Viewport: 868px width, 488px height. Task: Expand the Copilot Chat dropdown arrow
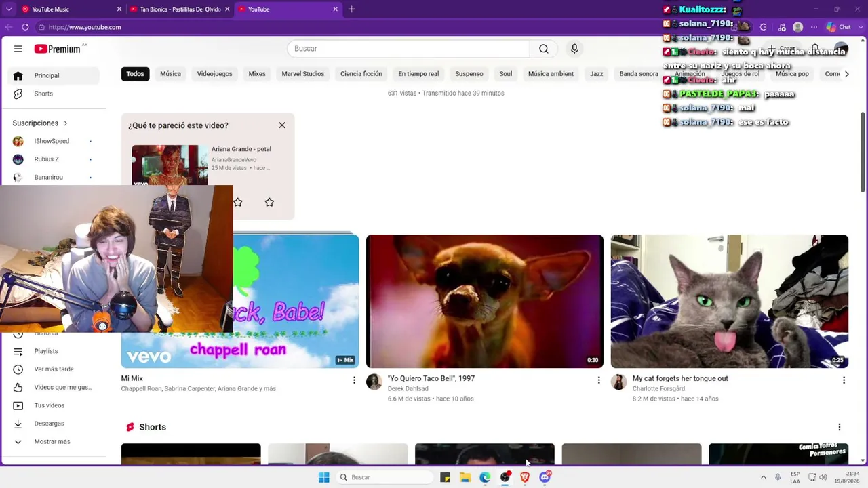tap(859, 27)
